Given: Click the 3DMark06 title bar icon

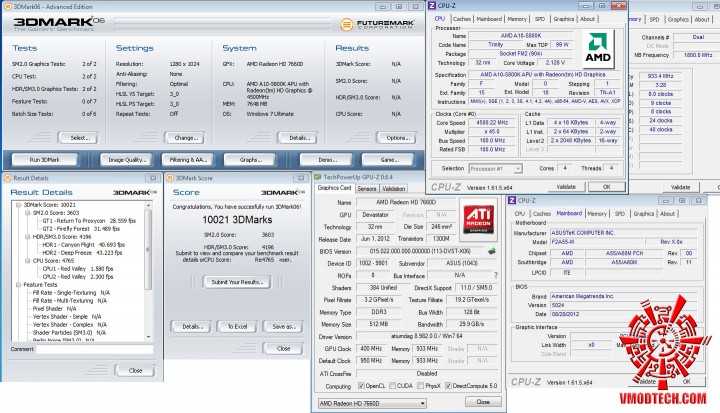Looking at the screenshot, I should click(x=8, y=6).
